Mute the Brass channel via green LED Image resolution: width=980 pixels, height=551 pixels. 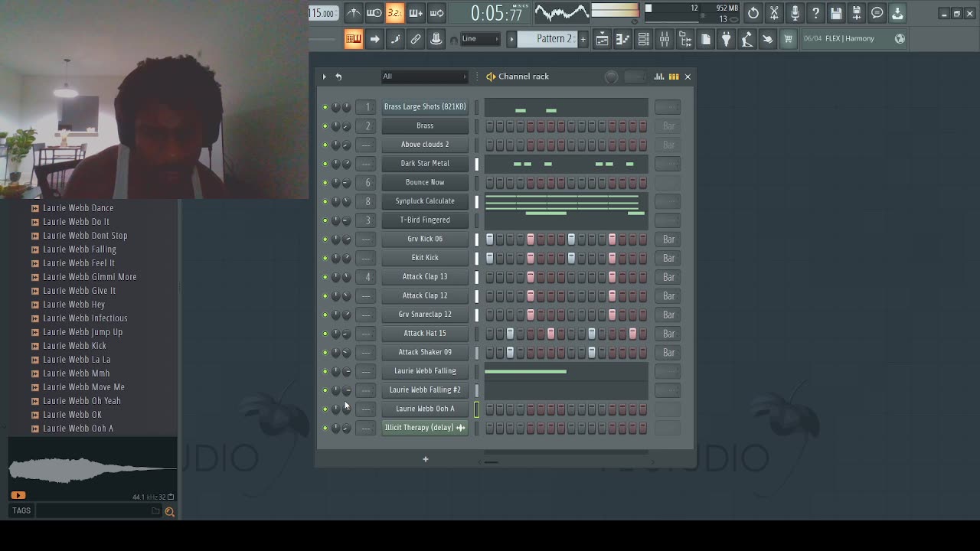[x=325, y=126]
